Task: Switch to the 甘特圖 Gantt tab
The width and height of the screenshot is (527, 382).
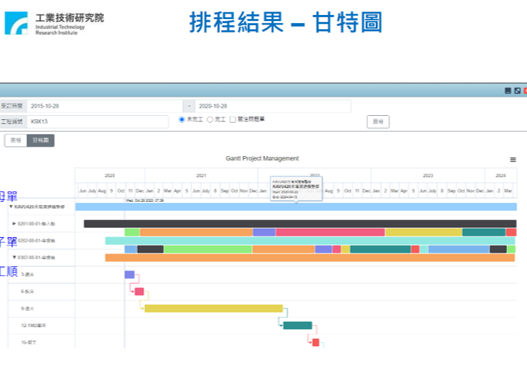Action: point(41,140)
